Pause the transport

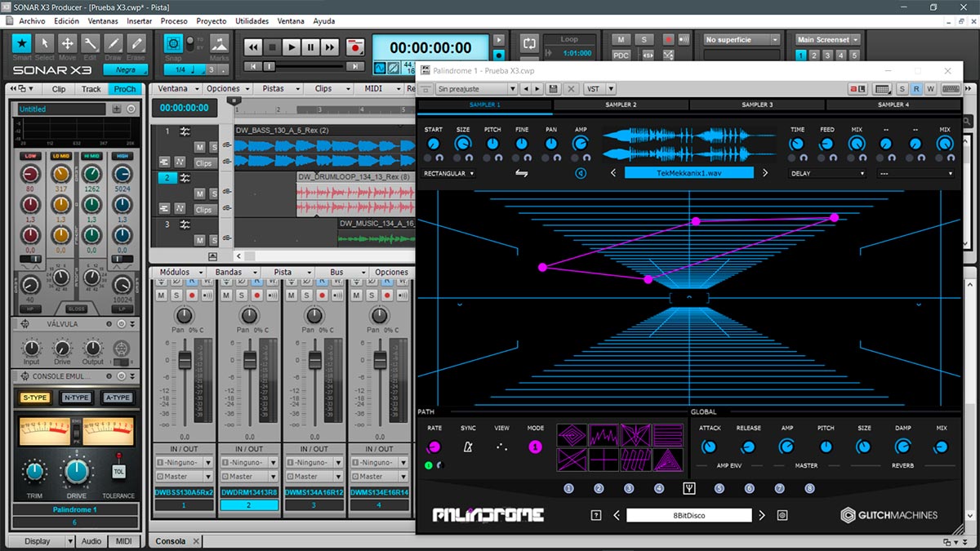point(310,47)
